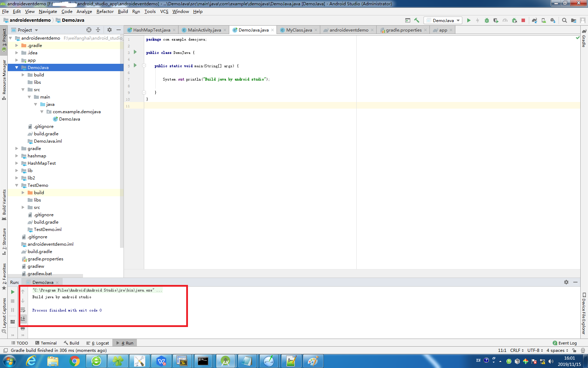
Task: Open the AVD Manager icon
Action: 544,20
